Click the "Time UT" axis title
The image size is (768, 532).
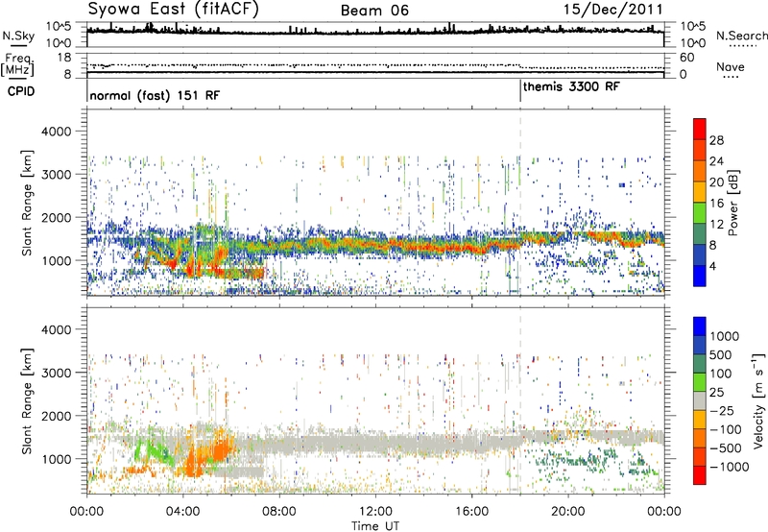(x=375, y=526)
